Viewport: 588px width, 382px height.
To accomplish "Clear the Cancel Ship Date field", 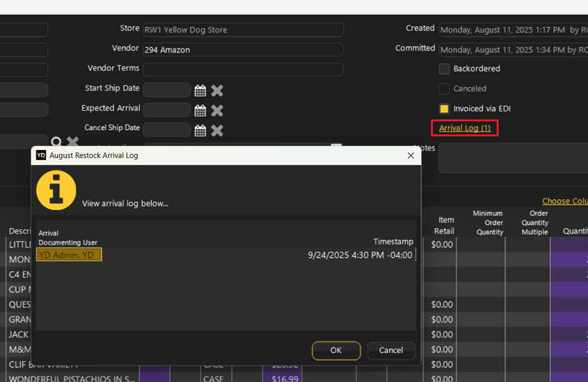I will coord(217,130).
